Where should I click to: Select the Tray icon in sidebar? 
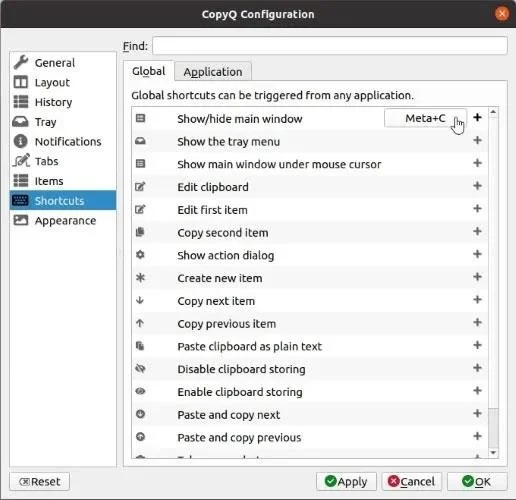point(20,122)
